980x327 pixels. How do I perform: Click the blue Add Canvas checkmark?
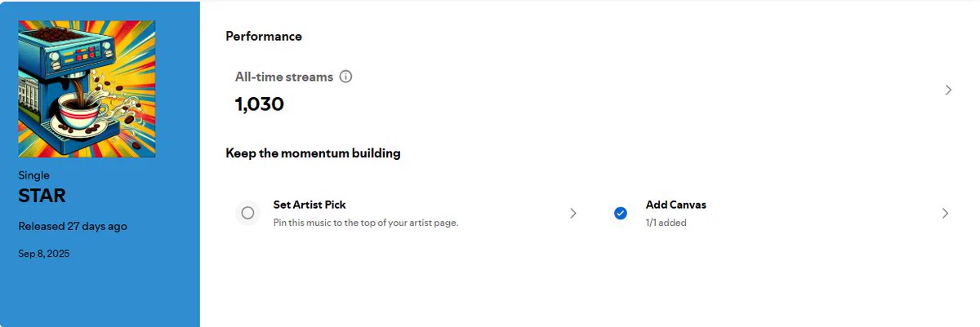tap(620, 213)
